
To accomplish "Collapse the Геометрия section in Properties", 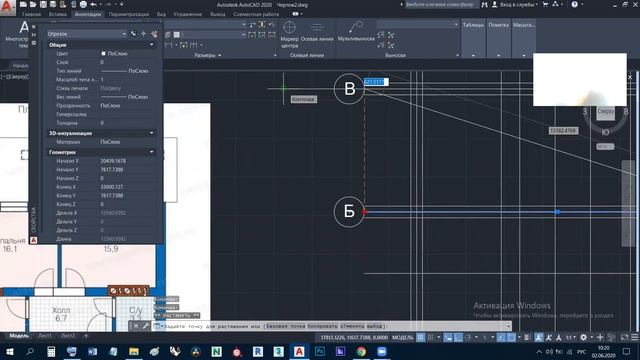I will pos(151,152).
